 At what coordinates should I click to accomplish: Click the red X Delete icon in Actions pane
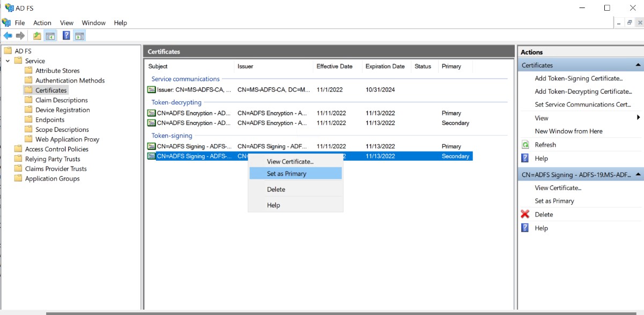tap(525, 214)
